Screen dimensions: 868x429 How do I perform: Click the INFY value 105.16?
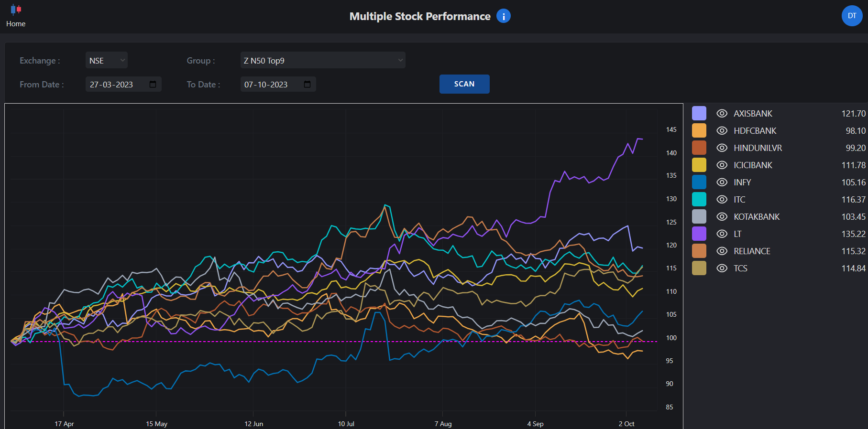click(854, 182)
